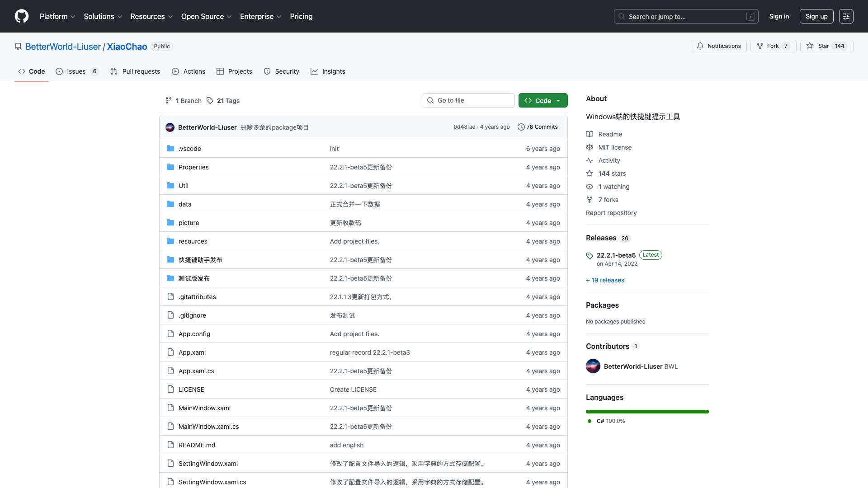Fork the repository using Fork button
This screenshot has width=868, height=488.
point(773,46)
